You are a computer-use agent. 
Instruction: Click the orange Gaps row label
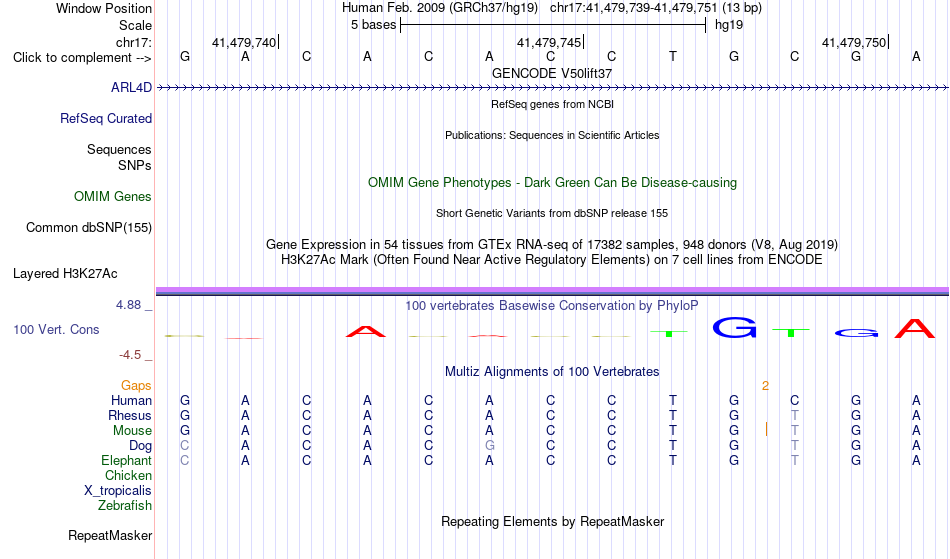click(136, 385)
